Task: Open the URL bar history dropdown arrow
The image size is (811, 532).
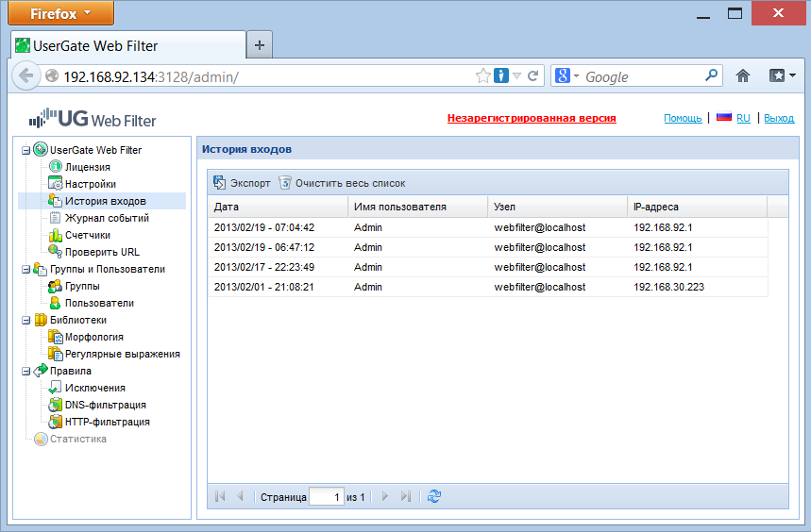Action: pyautogui.click(x=516, y=76)
